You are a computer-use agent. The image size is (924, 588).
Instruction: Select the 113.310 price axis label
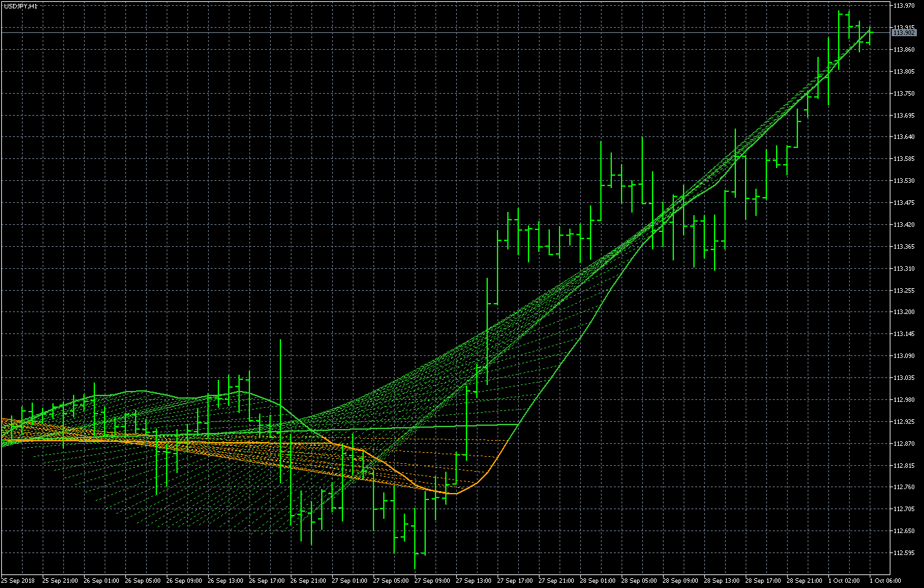coord(905,269)
